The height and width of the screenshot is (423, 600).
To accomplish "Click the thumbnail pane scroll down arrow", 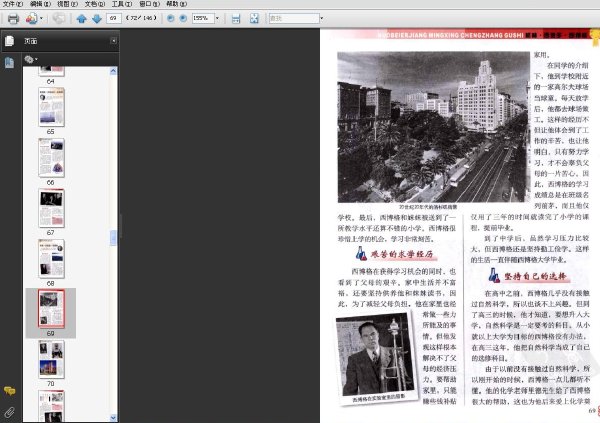I will tap(113, 418).
